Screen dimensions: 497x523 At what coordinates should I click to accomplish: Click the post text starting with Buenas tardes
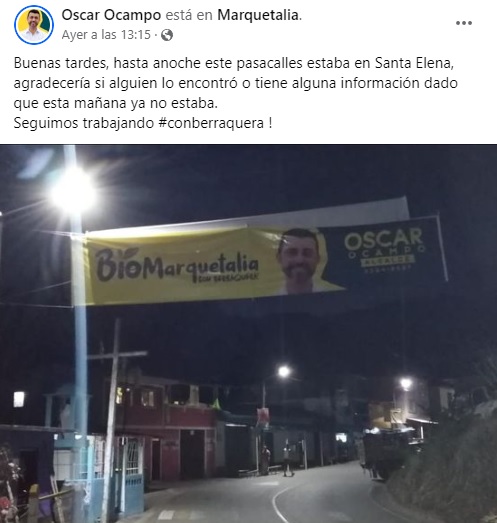pos(235,93)
